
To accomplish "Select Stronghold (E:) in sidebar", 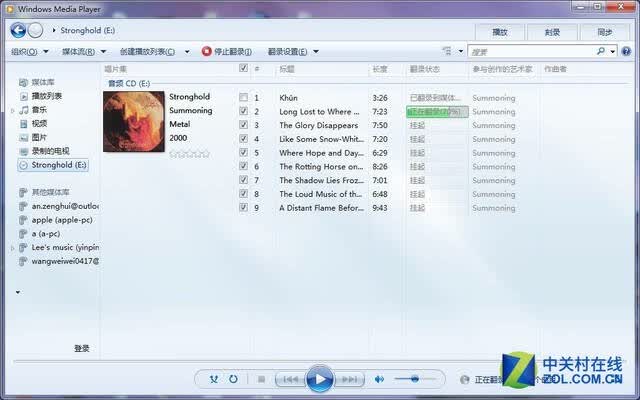I will coord(53,165).
